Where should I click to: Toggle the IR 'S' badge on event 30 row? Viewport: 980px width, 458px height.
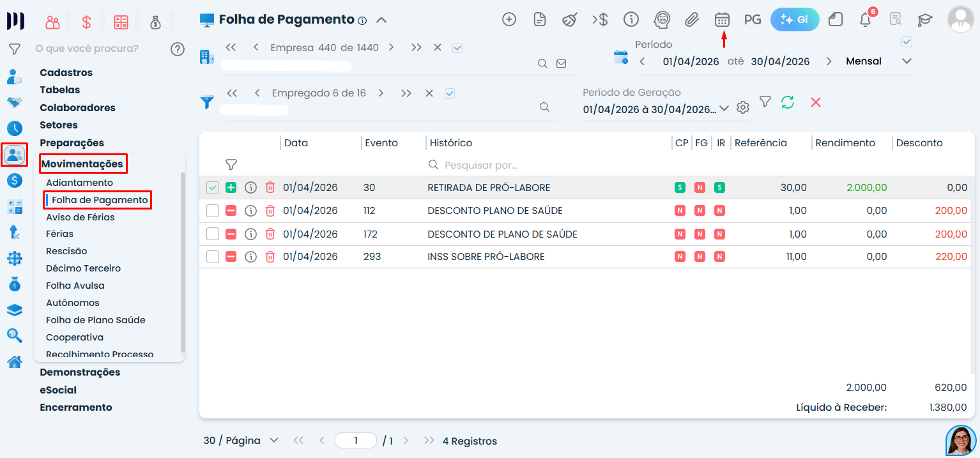719,188
